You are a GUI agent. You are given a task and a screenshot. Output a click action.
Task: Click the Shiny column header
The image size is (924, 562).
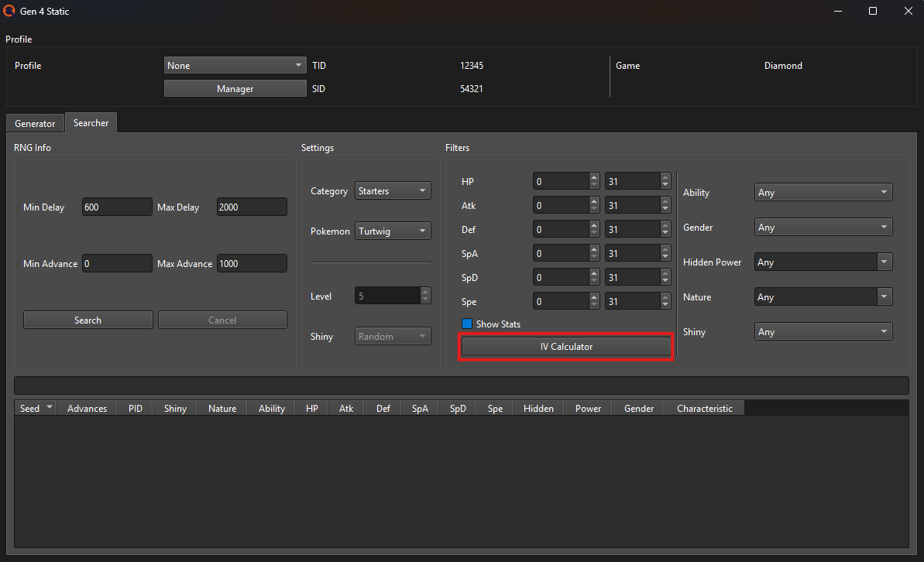175,408
